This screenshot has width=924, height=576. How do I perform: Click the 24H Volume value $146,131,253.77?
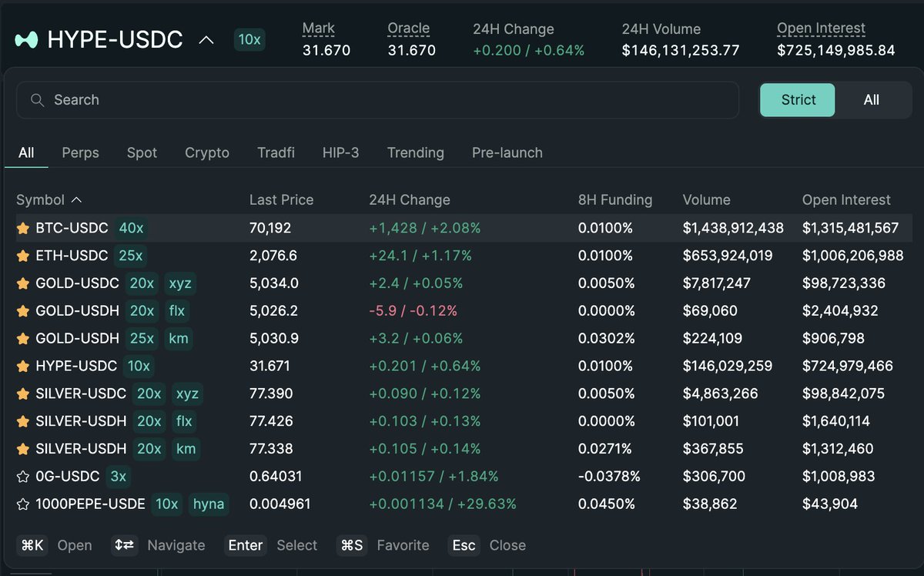681,50
